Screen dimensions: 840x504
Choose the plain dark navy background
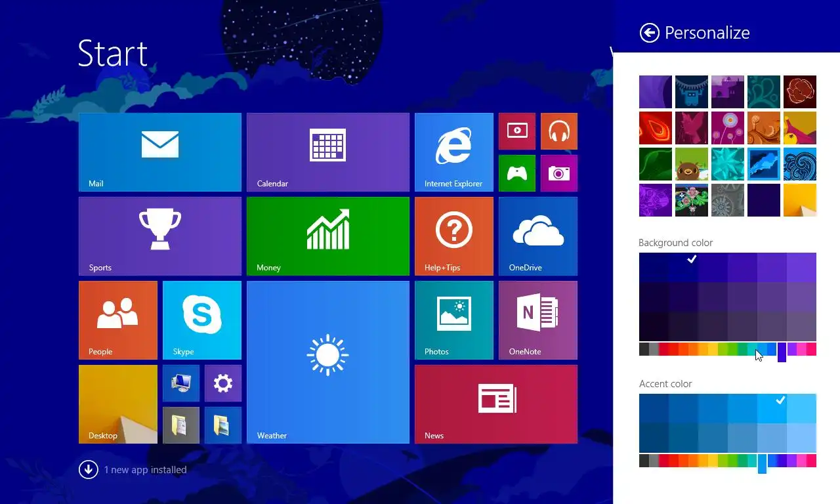[x=764, y=200]
